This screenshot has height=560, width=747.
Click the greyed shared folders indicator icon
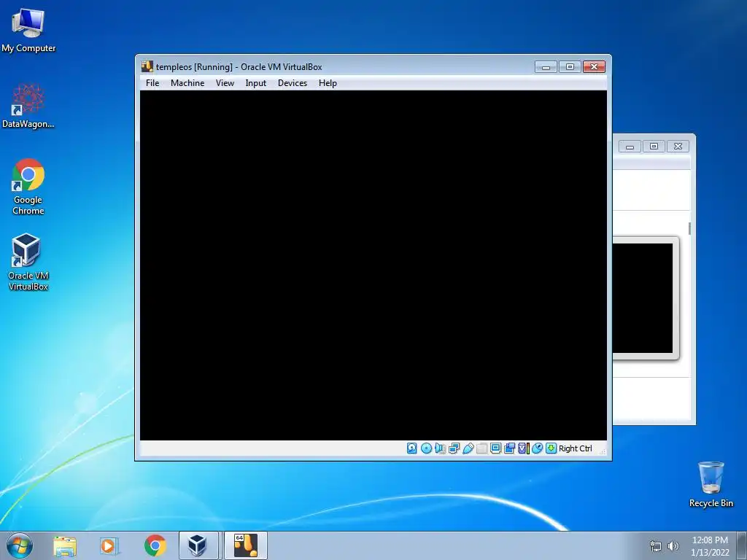[x=481, y=448]
